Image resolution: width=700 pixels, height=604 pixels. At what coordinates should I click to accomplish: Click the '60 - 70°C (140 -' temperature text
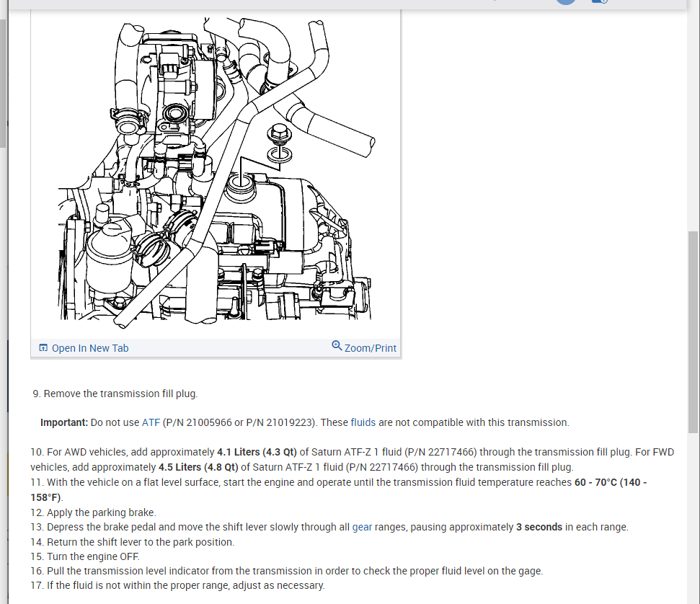click(611, 482)
